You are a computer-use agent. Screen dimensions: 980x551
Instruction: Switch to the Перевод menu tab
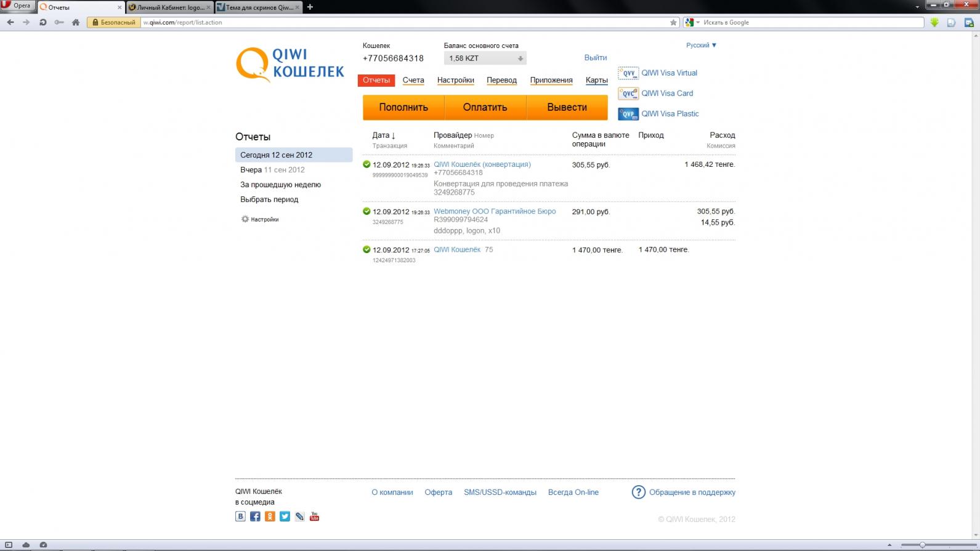(x=501, y=81)
